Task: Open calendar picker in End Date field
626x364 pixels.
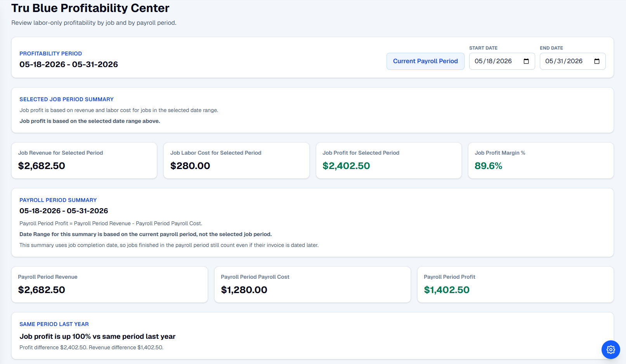Action: coord(597,61)
